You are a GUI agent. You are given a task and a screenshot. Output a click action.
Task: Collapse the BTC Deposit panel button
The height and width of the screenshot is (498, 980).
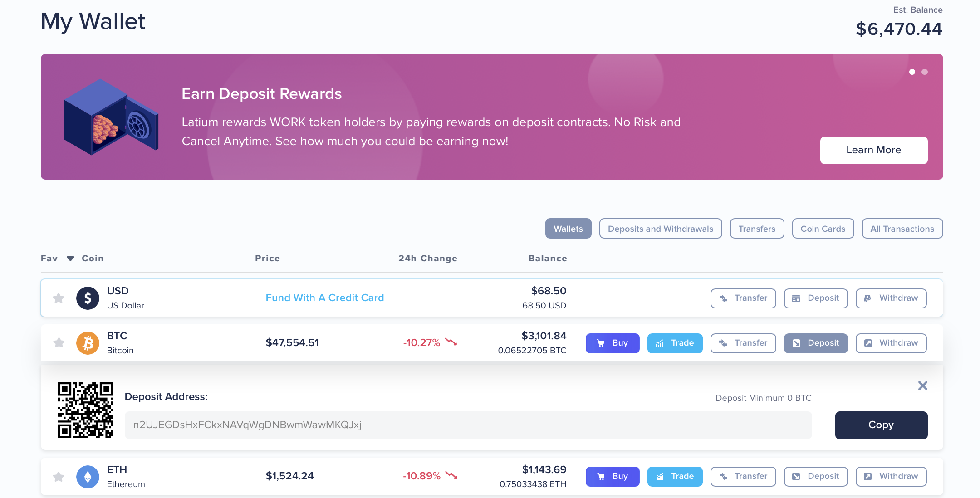[x=815, y=343]
